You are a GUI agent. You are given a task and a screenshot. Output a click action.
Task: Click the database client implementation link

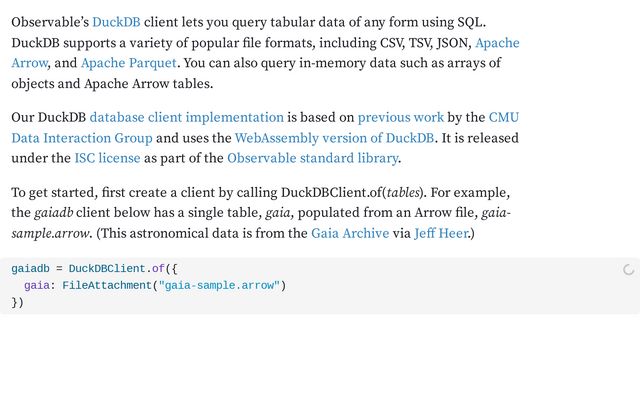tap(187, 117)
